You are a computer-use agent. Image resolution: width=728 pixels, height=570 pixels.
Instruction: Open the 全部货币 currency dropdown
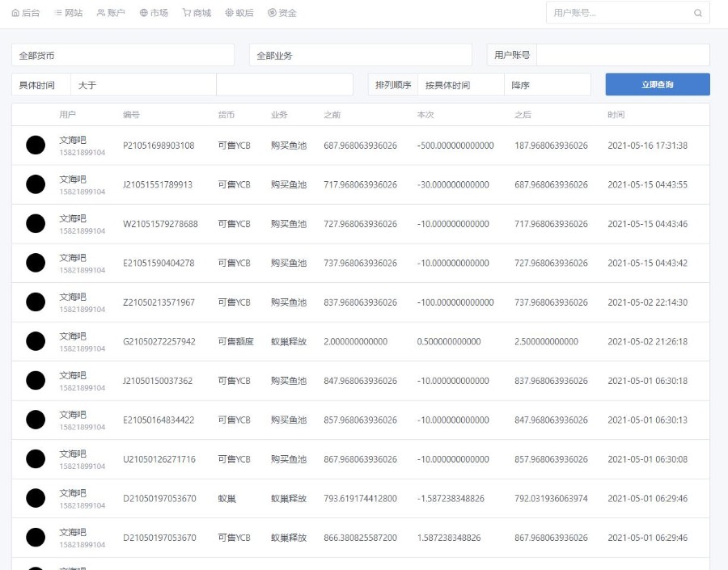[123, 55]
